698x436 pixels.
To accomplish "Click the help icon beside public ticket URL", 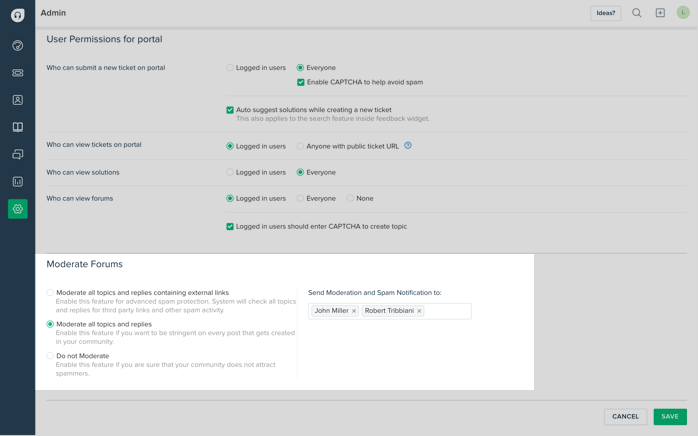I will tap(408, 146).
